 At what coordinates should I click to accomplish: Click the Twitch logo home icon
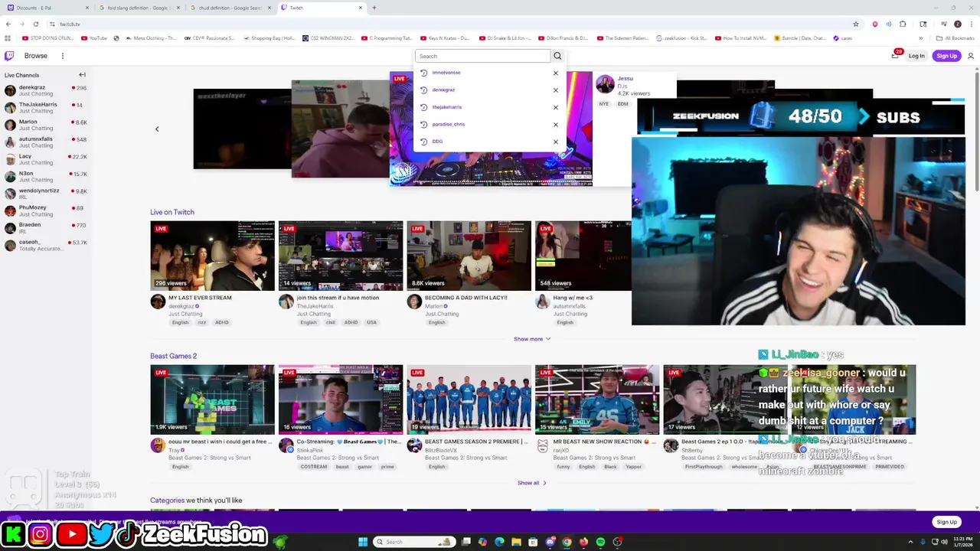(x=9, y=56)
